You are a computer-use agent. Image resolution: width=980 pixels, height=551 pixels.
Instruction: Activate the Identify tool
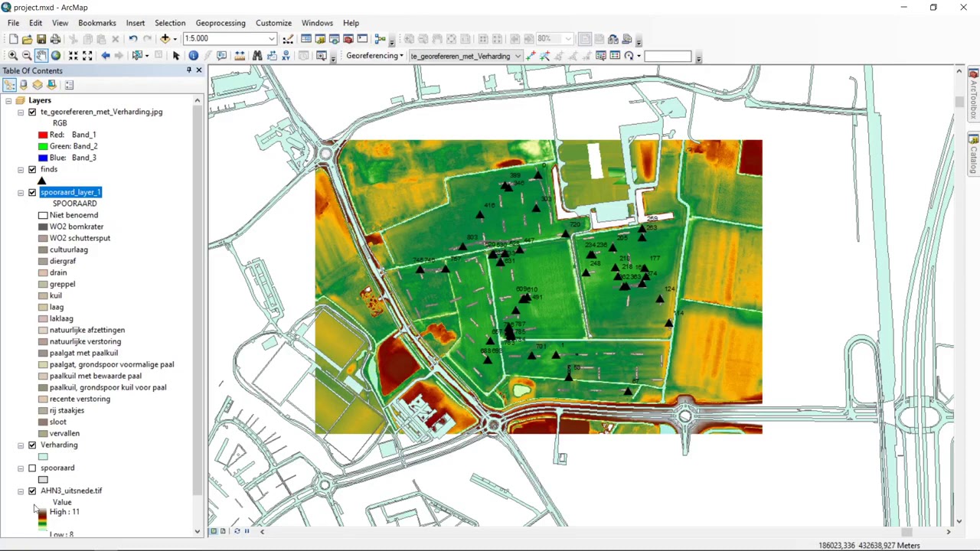(193, 56)
